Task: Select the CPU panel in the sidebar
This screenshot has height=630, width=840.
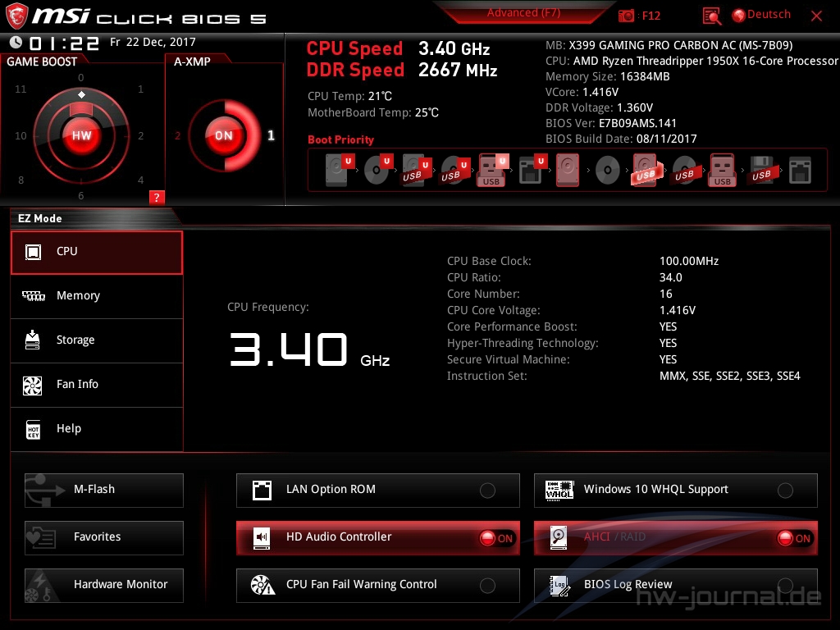Action: 96,253
